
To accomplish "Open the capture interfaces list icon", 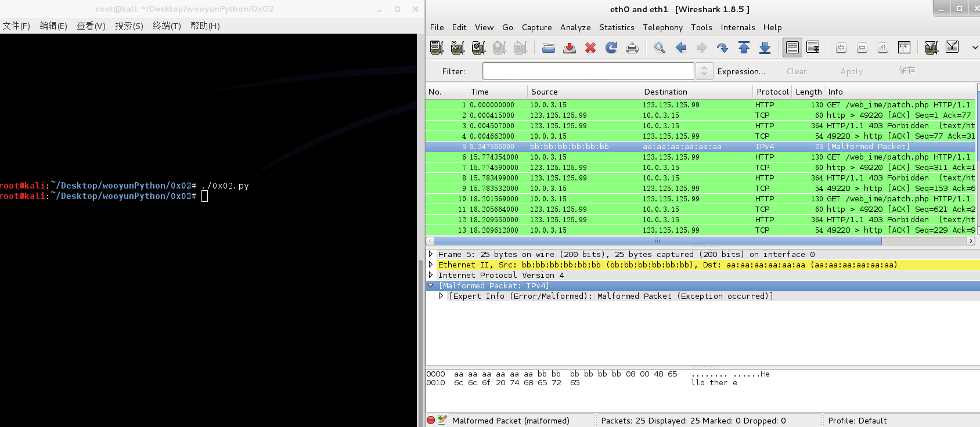I will click(437, 48).
